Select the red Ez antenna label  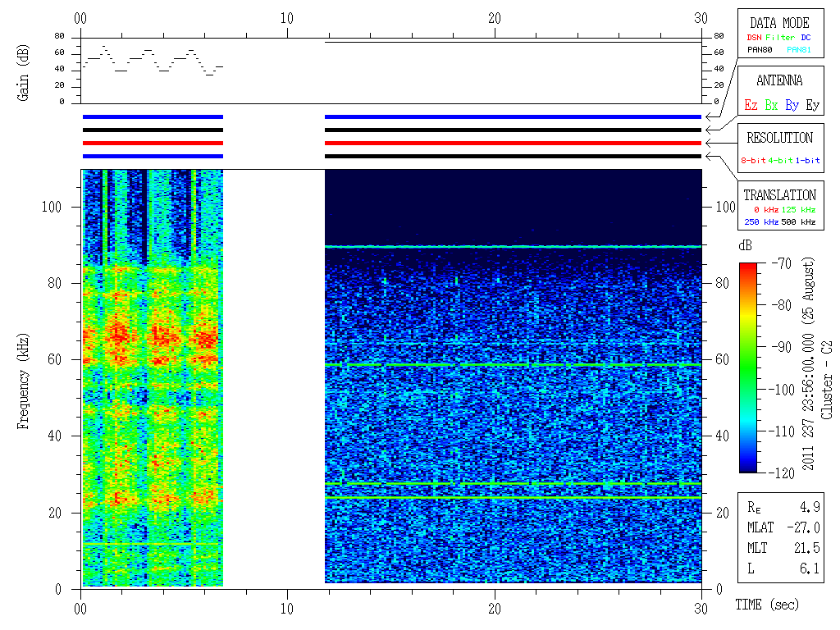(x=751, y=105)
